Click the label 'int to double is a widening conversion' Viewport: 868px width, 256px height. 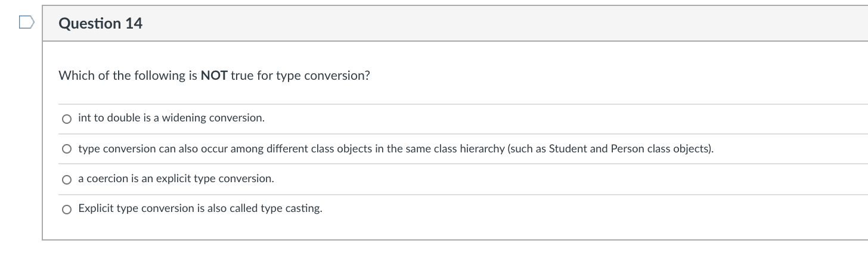tap(171, 118)
